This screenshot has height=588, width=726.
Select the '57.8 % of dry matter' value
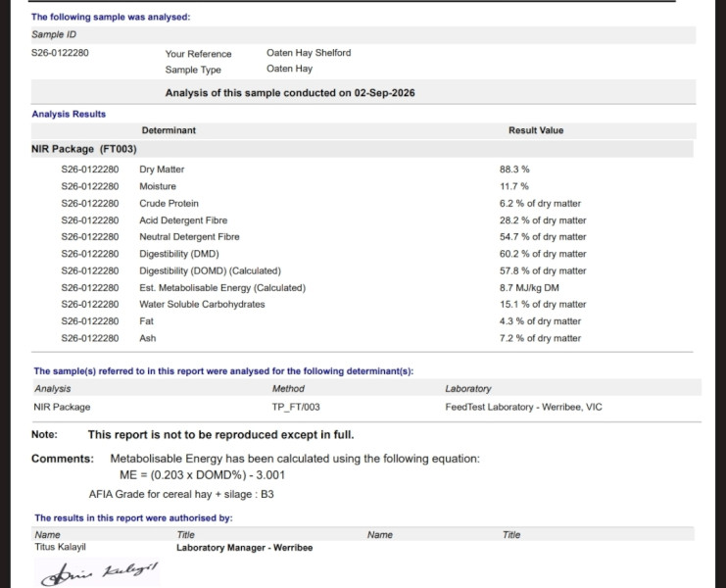[x=543, y=270]
